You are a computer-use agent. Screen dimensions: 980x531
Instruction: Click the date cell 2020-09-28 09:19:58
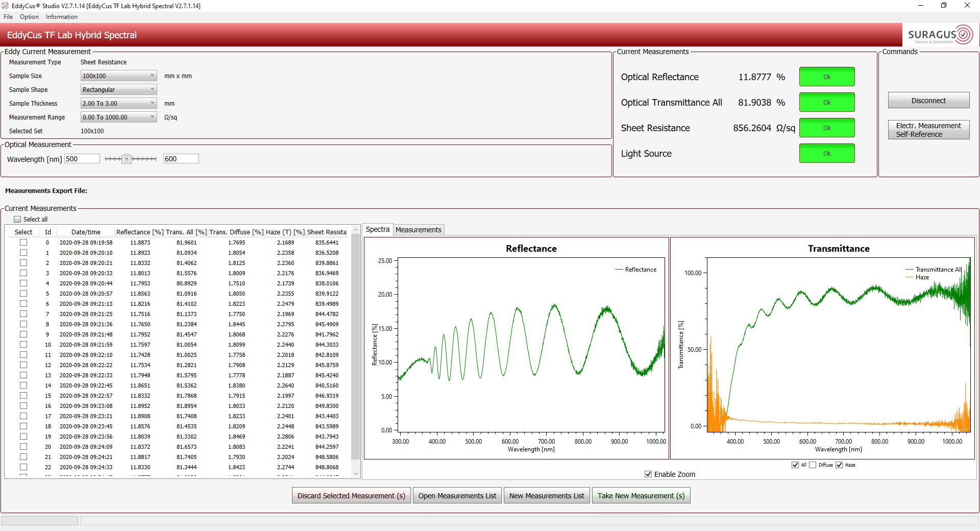[86, 243]
